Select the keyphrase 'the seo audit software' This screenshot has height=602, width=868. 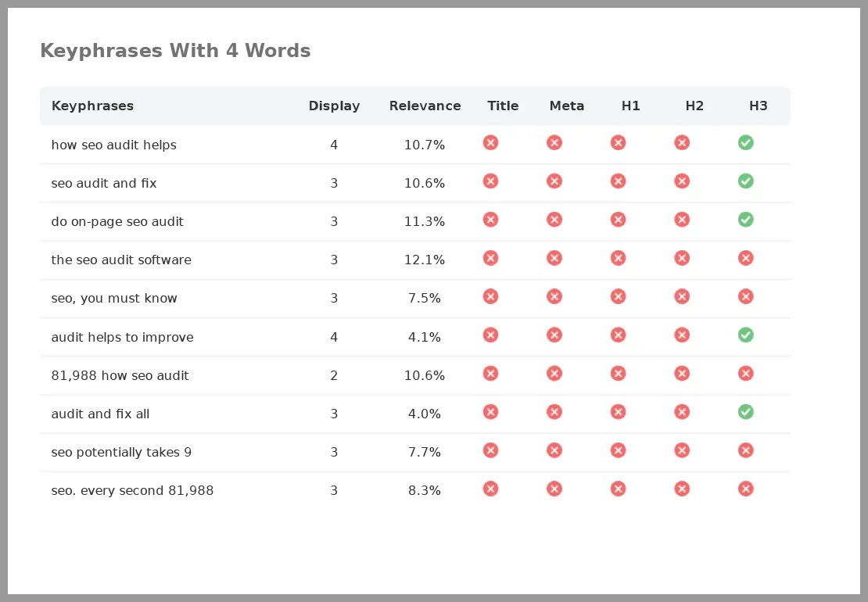pos(121,260)
